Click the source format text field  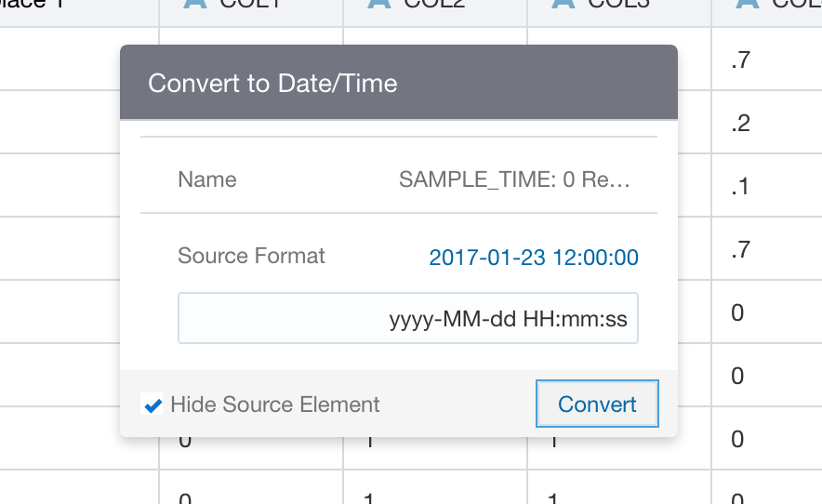click(408, 318)
